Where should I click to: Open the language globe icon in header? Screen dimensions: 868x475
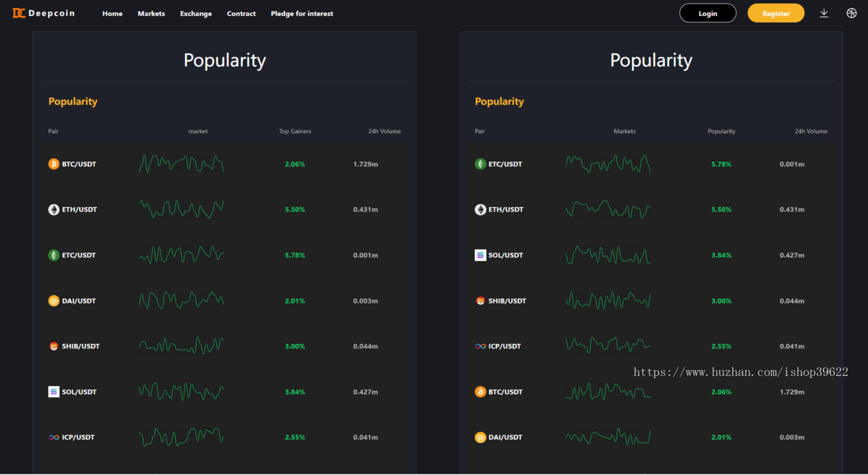(851, 13)
